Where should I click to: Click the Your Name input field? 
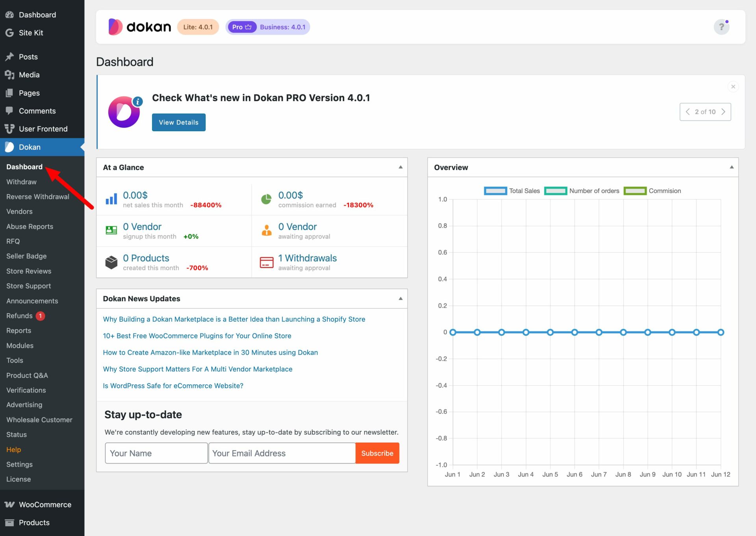[156, 453]
